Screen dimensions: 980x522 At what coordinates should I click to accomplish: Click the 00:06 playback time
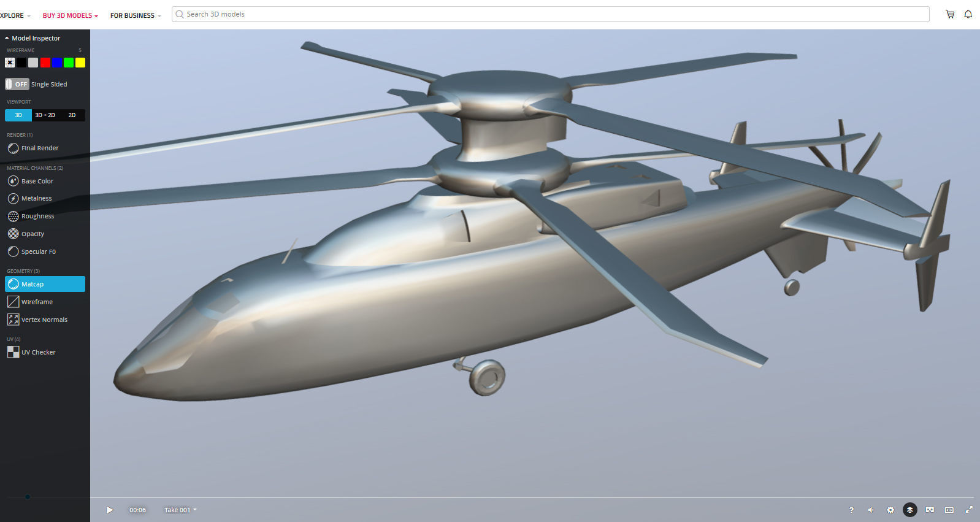point(137,510)
